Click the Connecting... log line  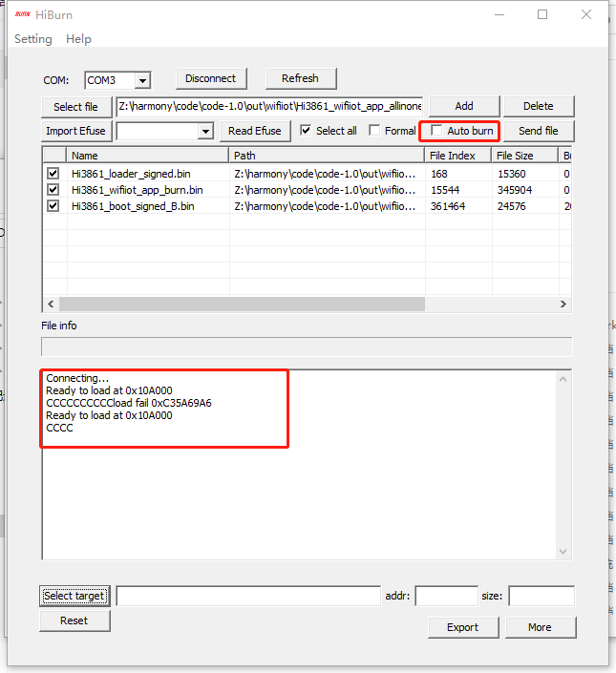pyautogui.click(x=77, y=378)
